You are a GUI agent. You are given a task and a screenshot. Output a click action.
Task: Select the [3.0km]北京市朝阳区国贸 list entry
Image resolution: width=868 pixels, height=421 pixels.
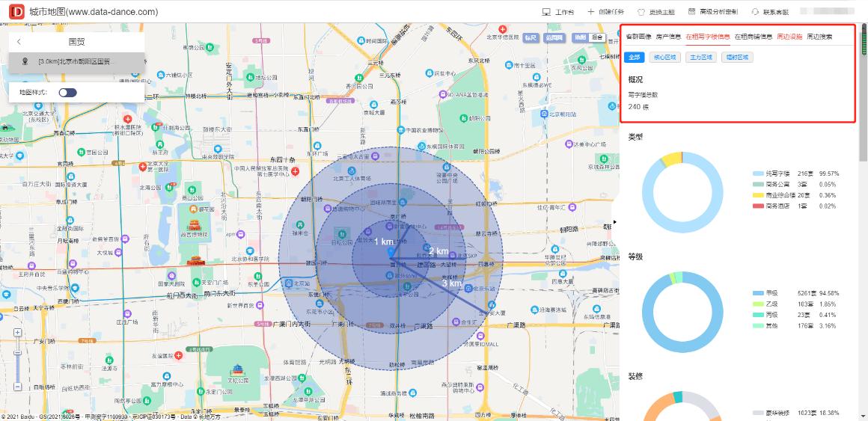click(x=73, y=61)
